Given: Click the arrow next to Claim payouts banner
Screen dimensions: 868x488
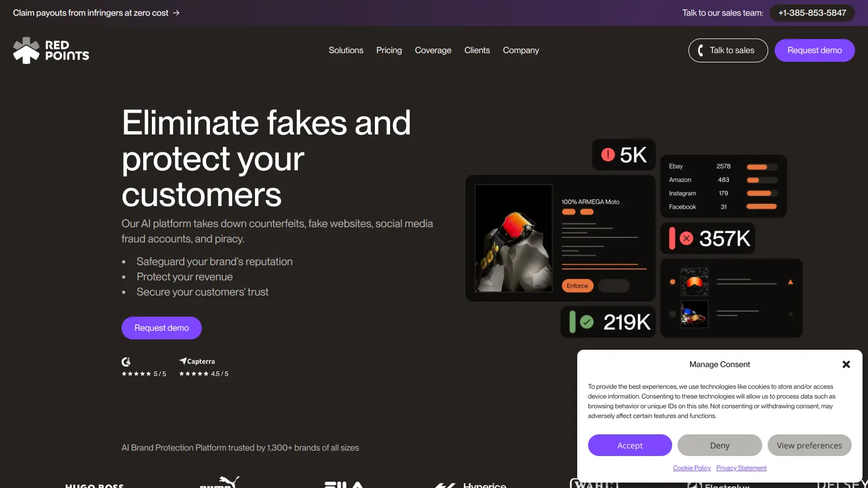Looking at the screenshot, I should pos(176,12).
